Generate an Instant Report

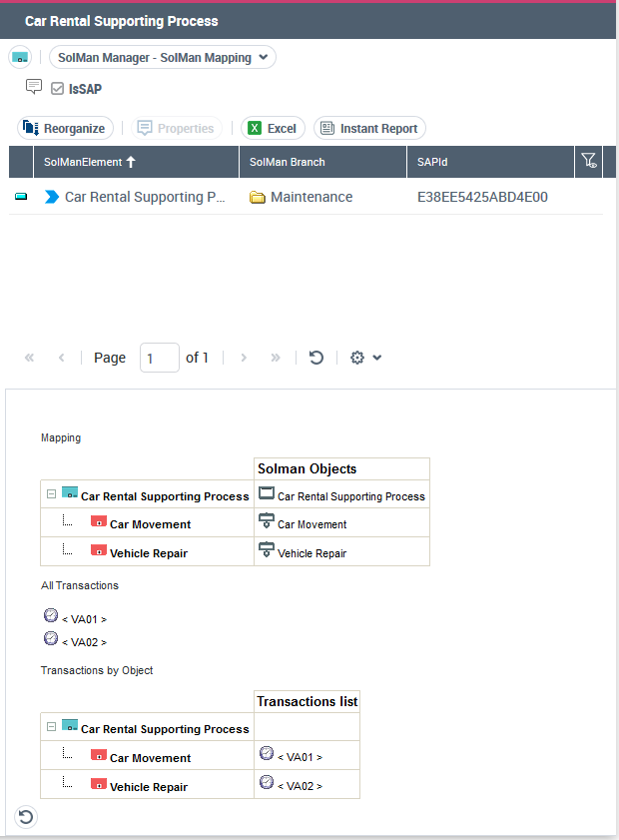369,129
